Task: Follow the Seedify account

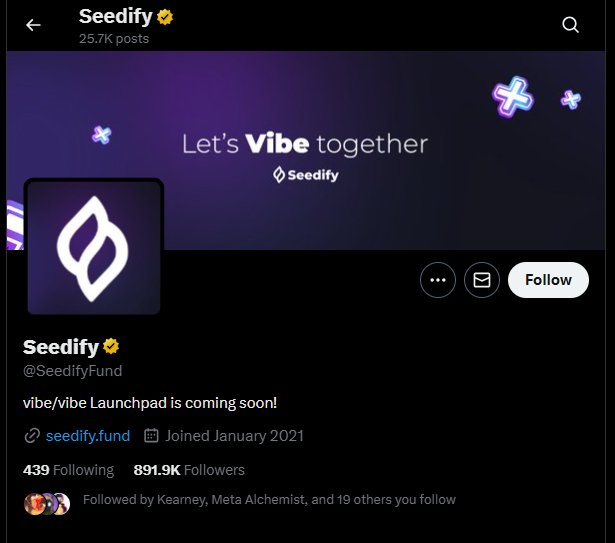Action: 548,280
